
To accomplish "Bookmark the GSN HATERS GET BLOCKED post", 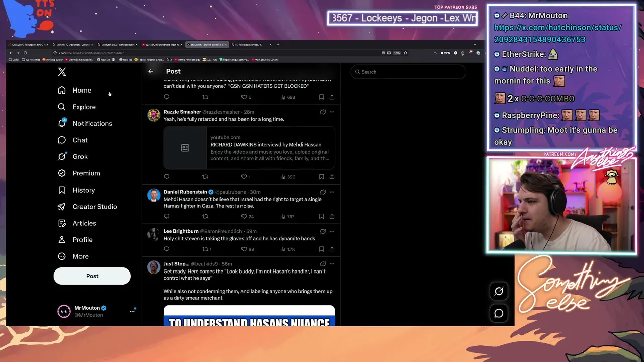I will 321,97.
